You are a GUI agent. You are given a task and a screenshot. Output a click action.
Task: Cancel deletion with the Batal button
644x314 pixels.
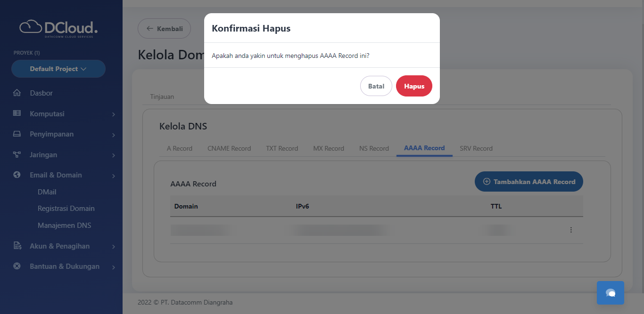tap(376, 86)
